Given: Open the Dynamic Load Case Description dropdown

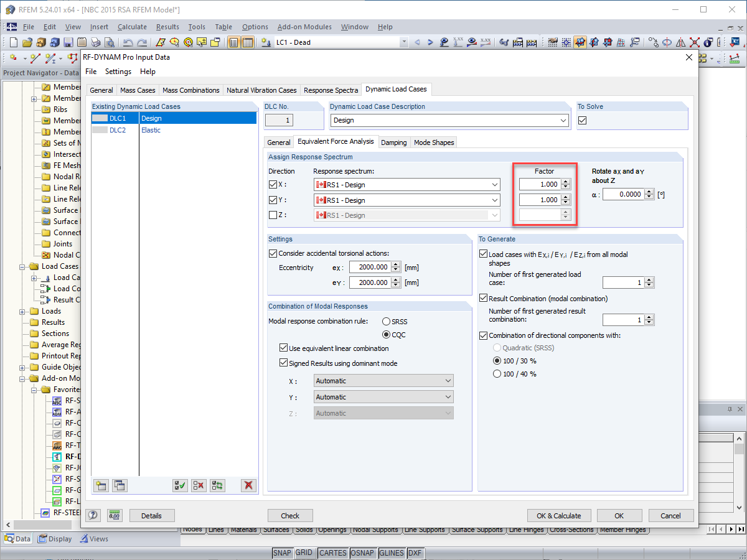Looking at the screenshot, I should (563, 120).
